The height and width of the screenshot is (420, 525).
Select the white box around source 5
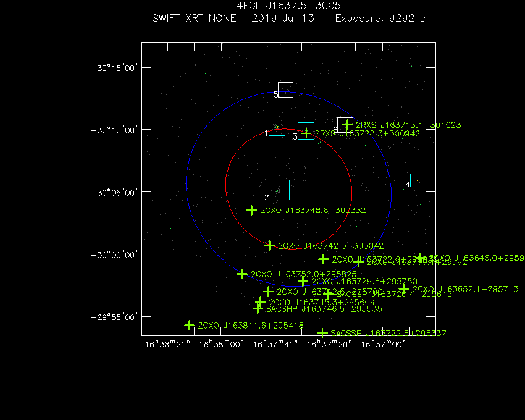click(x=285, y=90)
